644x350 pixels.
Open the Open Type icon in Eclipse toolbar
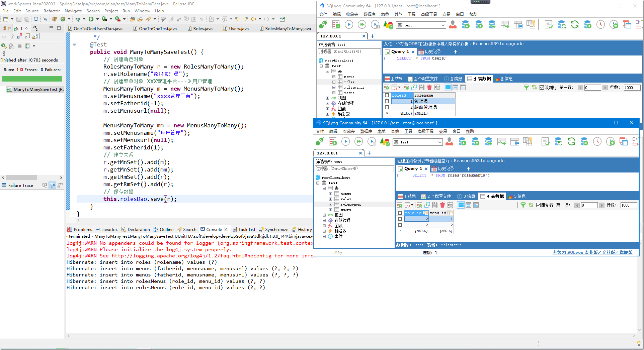pos(133,19)
